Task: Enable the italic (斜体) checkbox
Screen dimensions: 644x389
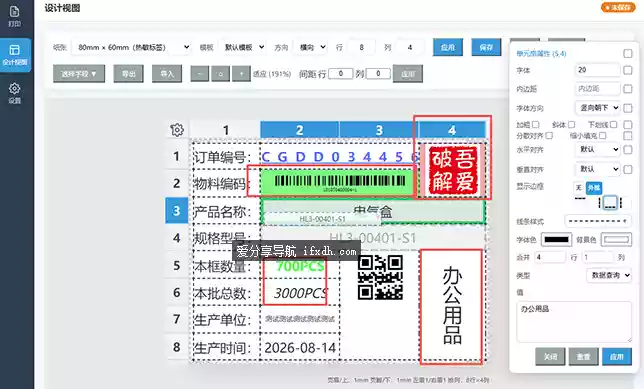Action: pyautogui.click(x=571, y=124)
